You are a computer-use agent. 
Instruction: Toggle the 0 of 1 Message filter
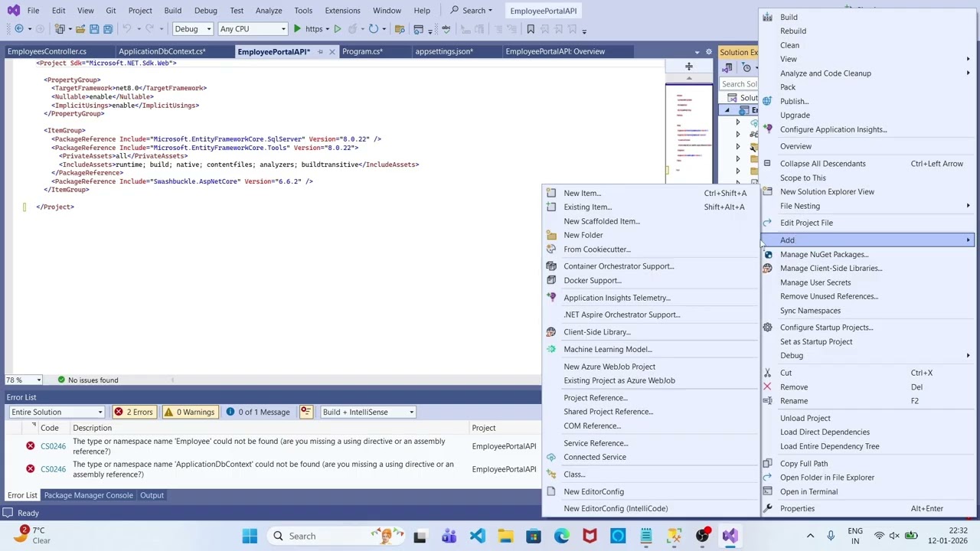tap(258, 412)
